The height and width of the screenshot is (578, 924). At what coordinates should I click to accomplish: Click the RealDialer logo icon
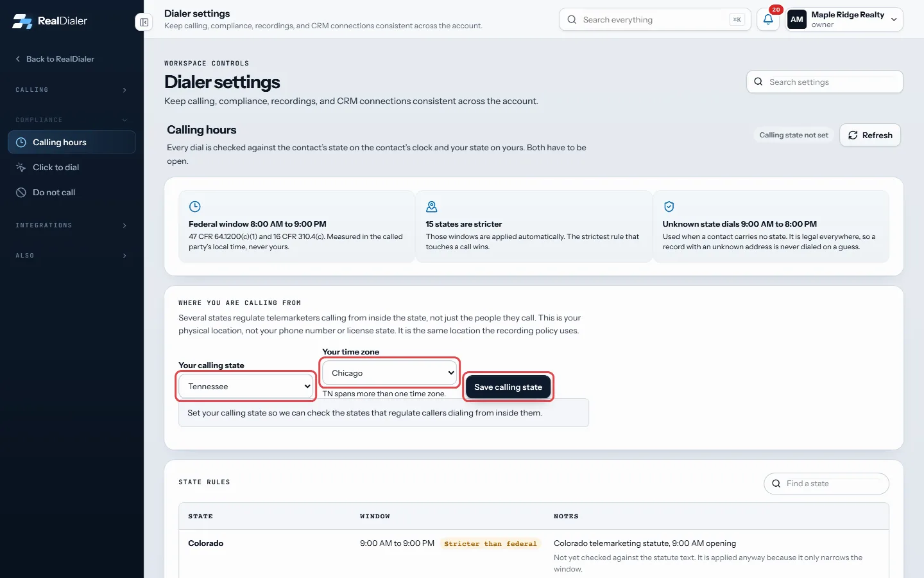point(22,21)
